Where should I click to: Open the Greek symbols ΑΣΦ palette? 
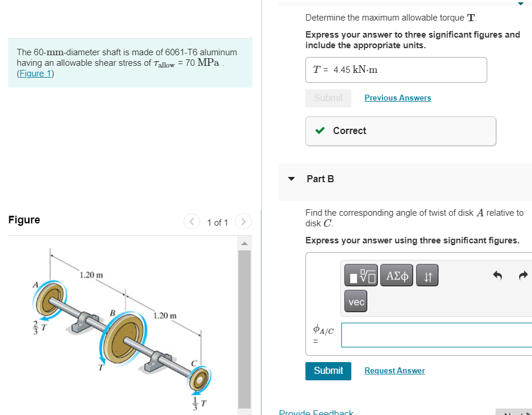click(x=396, y=275)
